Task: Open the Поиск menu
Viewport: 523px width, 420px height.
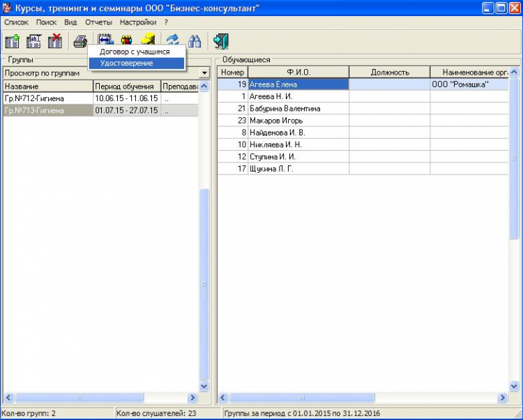Action: coord(46,22)
